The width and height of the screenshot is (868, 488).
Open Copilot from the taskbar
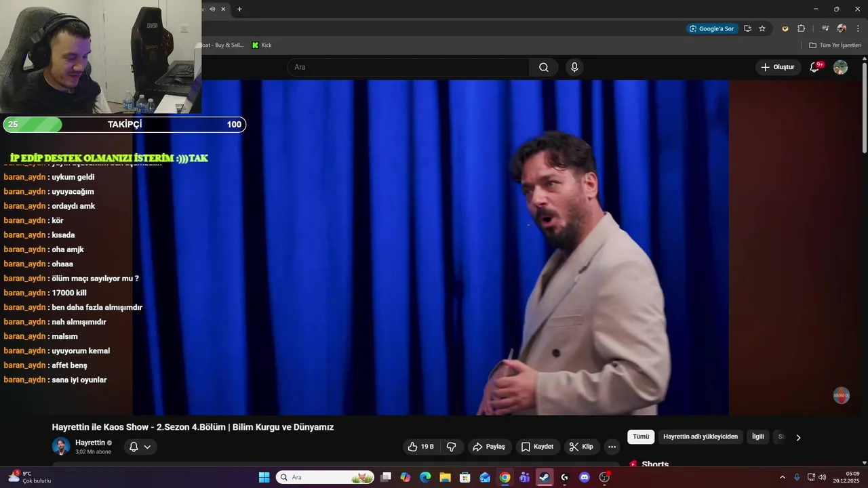[406, 477]
